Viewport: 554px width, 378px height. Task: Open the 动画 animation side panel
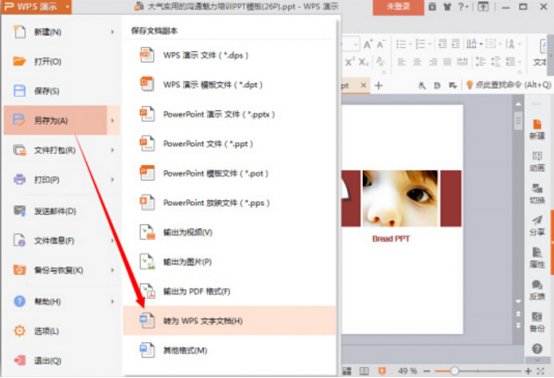[x=537, y=161]
